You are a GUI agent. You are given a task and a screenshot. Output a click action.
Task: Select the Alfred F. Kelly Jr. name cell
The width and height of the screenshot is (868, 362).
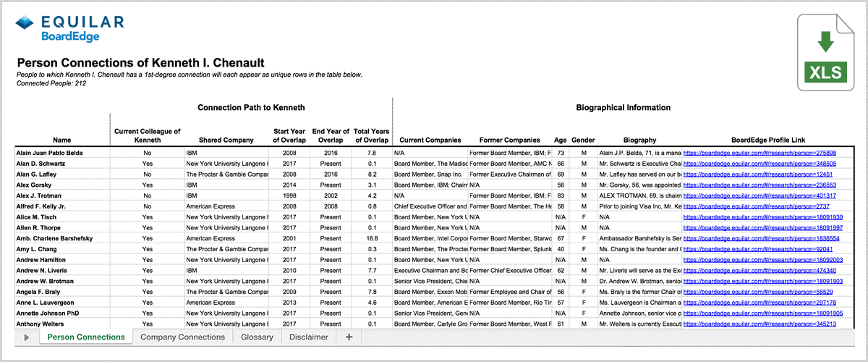[x=62, y=206]
